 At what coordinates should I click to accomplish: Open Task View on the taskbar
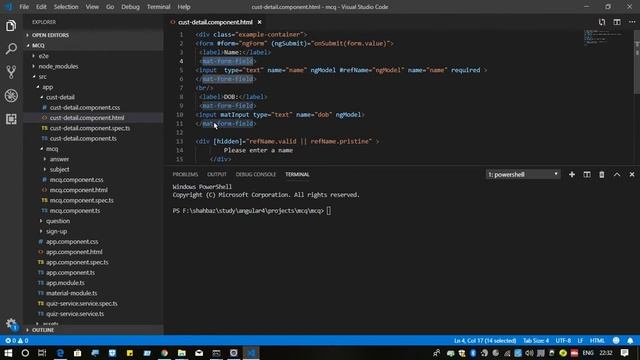[42, 353]
